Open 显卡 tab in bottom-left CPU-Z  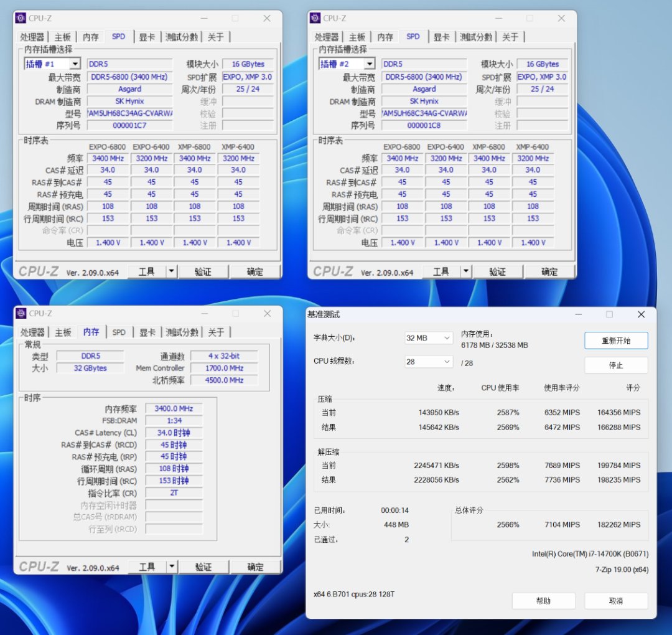147,332
